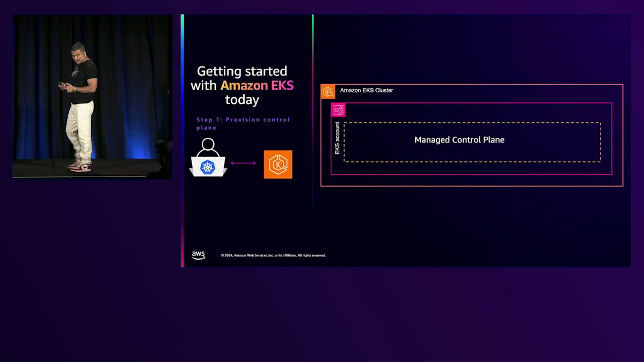
Task: Click the double-headed arrow between icons
Action: (244, 163)
